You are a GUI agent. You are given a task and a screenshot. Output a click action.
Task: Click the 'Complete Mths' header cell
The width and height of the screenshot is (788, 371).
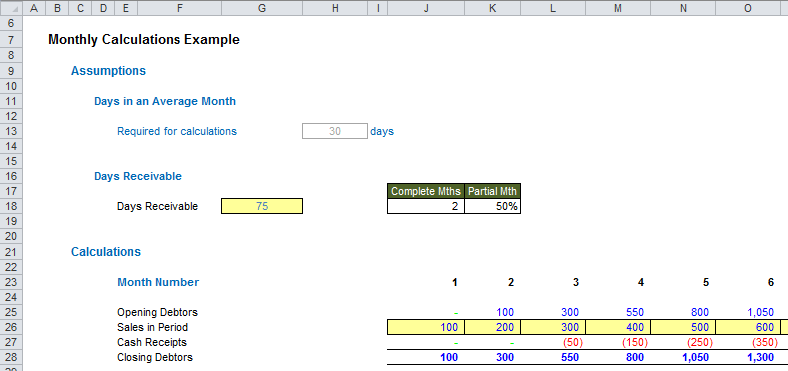426,191
